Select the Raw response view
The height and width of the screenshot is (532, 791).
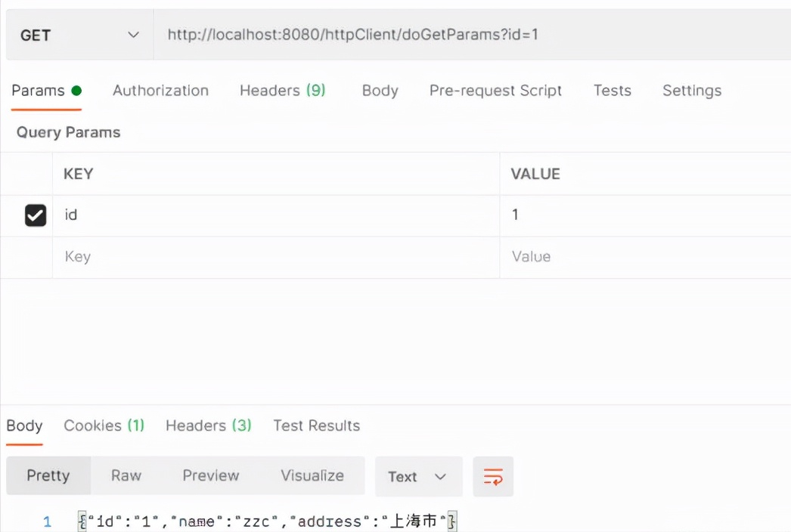click(126, 475)
